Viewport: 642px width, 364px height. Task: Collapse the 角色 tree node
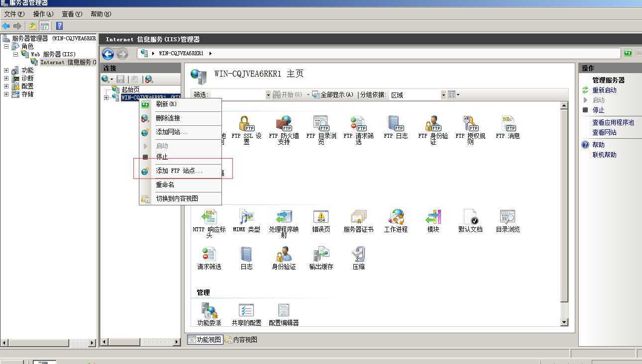pyautogui.click(x=6, y=46)
